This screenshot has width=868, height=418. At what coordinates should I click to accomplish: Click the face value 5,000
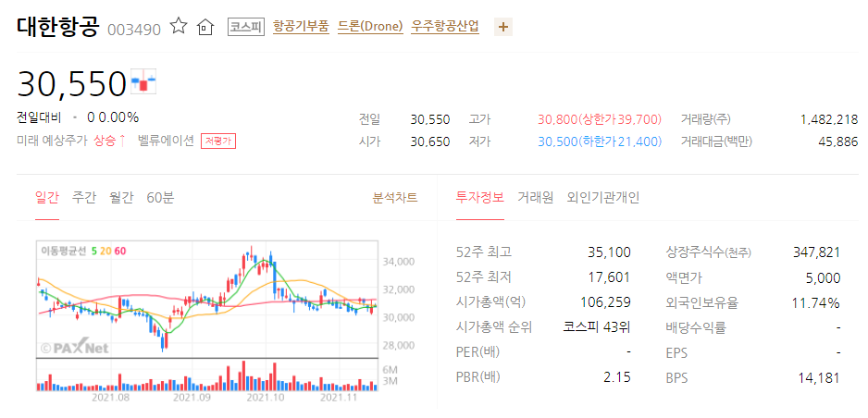[x=824, y=277]
